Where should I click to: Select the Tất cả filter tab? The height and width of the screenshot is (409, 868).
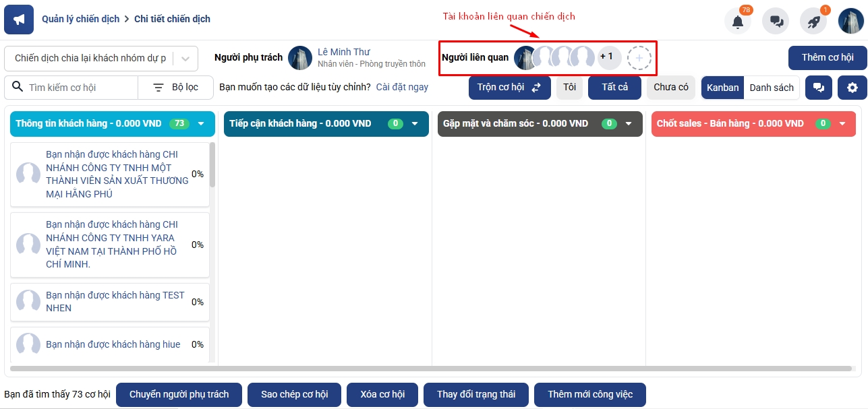click(614, 88)
